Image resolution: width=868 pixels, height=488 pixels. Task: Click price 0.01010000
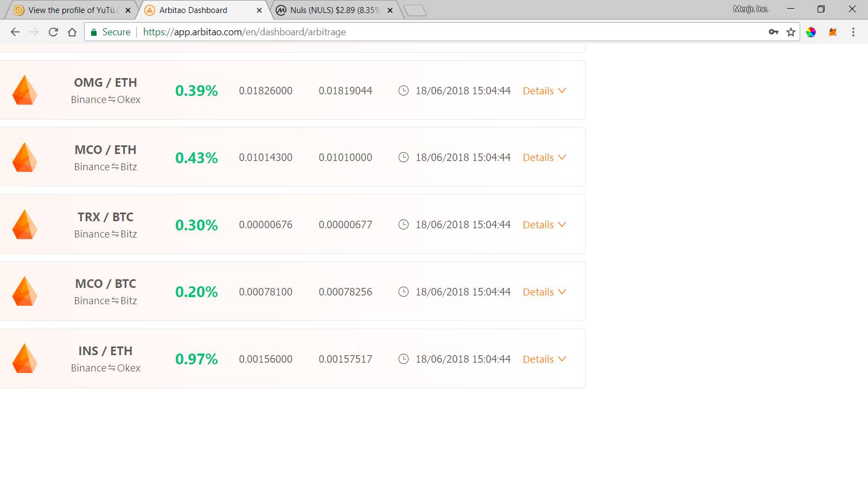346,157
